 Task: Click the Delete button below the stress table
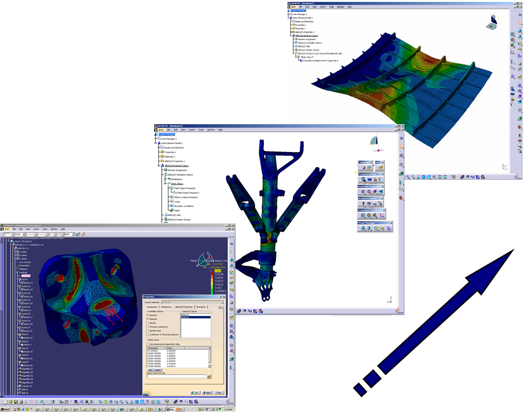(158, 370)
